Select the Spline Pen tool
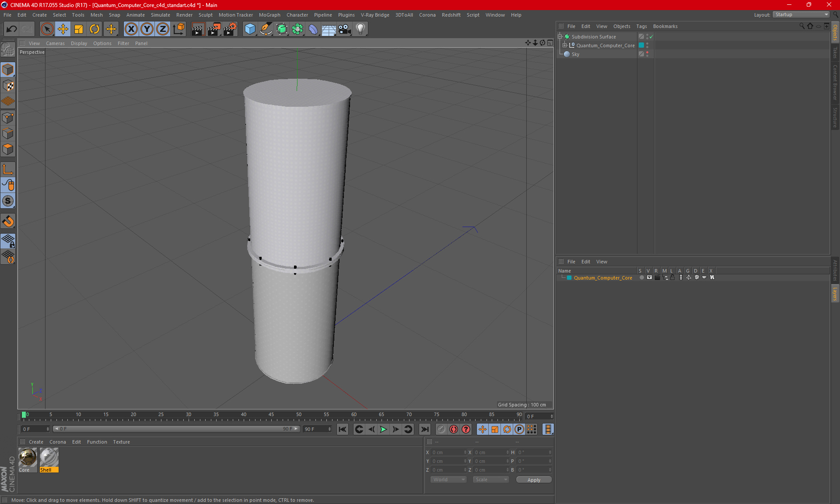This screenshot has height=504, width=840. [266, 29]
